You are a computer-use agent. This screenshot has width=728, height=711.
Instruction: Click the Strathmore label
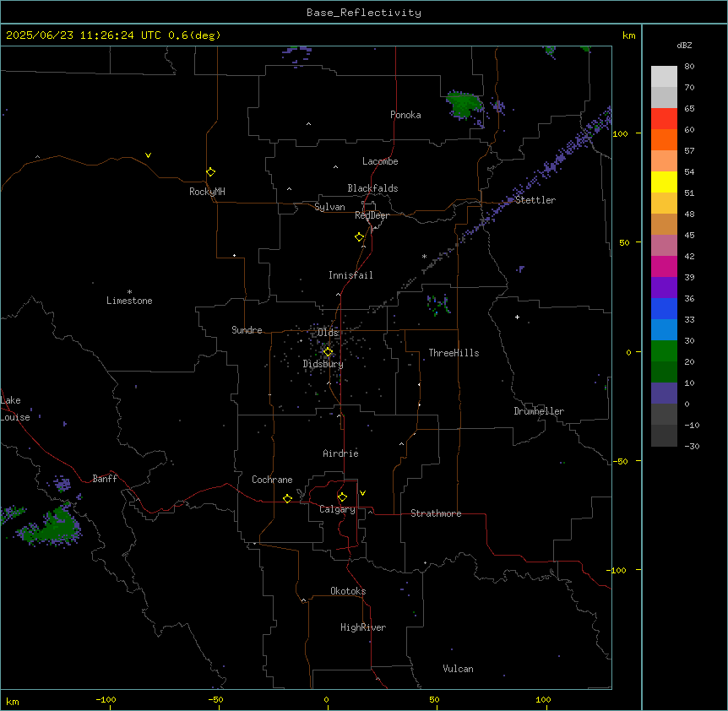coord(436,513)
